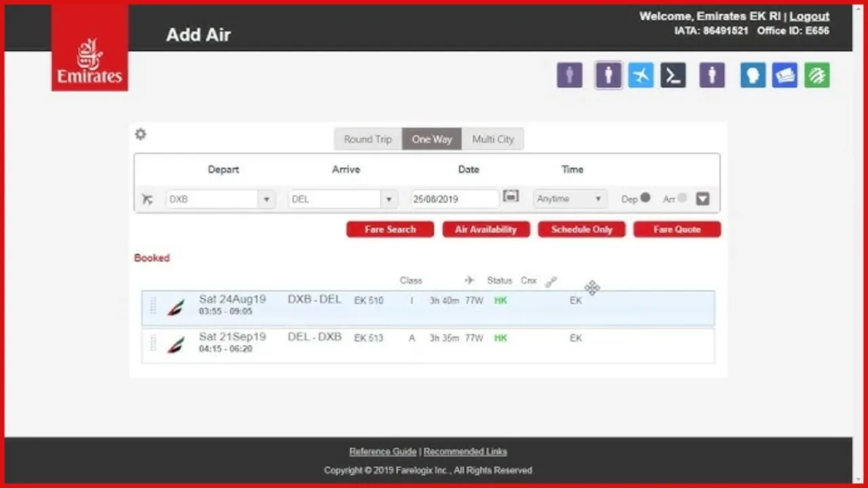Select the Dep radio button

tap(645, 197)
